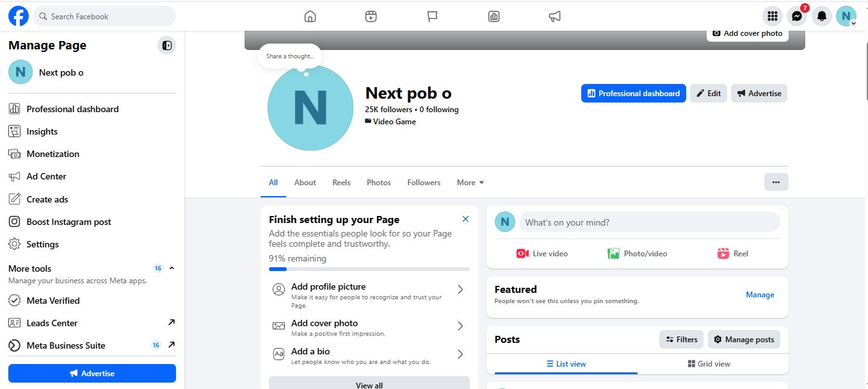Viewport: 868px width, 389px height.
Task: Open the megaphone Ad Center icon in top bar
Action: click(x=555, y=17)
